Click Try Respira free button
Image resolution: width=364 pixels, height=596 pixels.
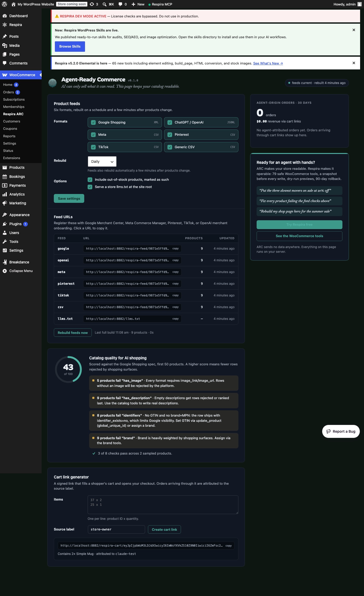tap(300, 225)
